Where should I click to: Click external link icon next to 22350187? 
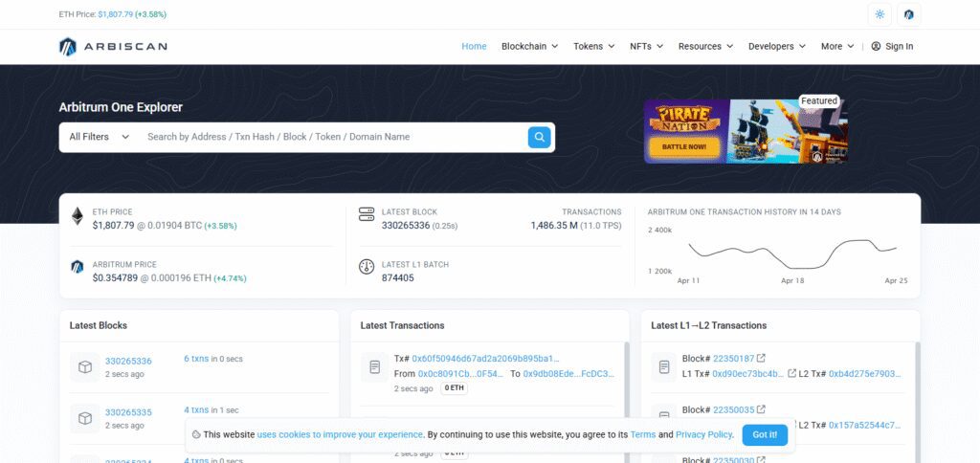(761, 359)
